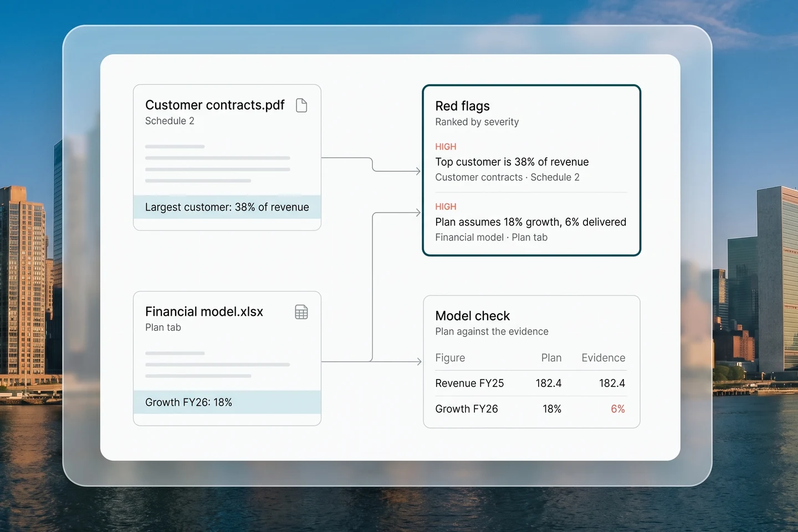798x532 pixels.
Task: Click 'Schedule 2' under Customer contracts.pdf title
Action: coord(170,121)
